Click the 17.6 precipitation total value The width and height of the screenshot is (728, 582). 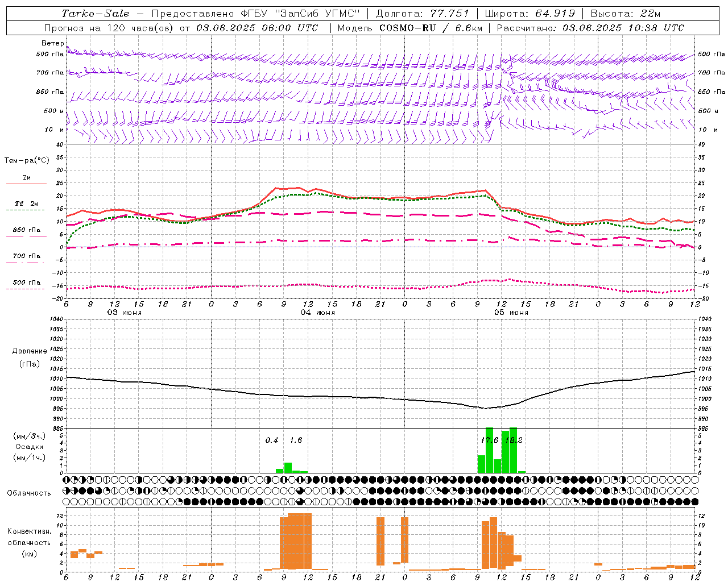(x=489, y=440)
